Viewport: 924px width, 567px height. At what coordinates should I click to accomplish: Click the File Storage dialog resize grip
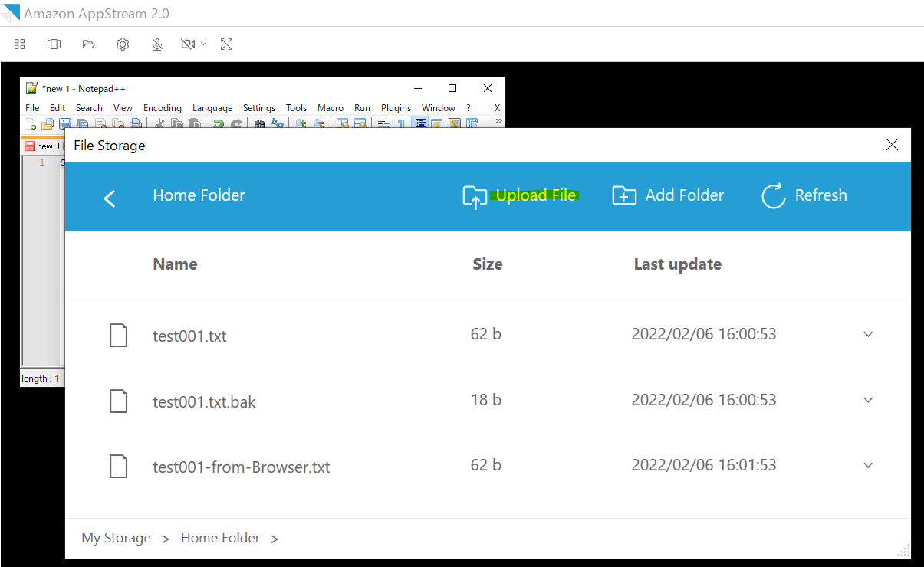(x=903, y=550)
